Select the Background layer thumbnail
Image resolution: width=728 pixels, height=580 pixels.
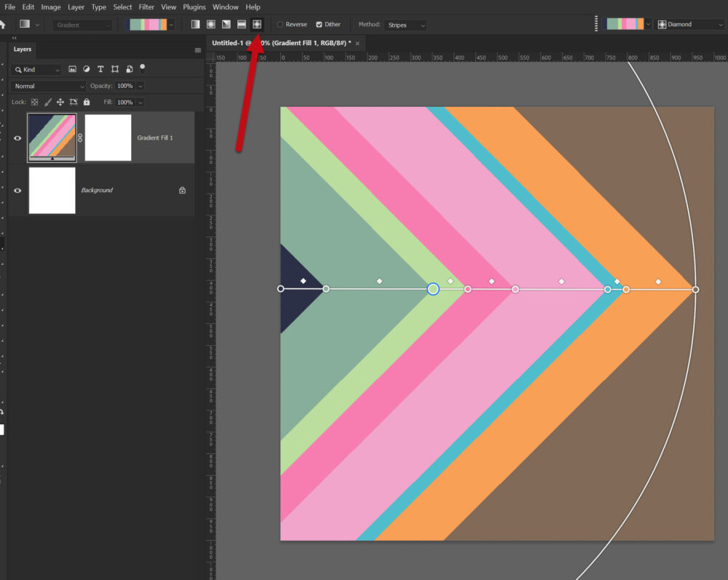coord(52,191)
